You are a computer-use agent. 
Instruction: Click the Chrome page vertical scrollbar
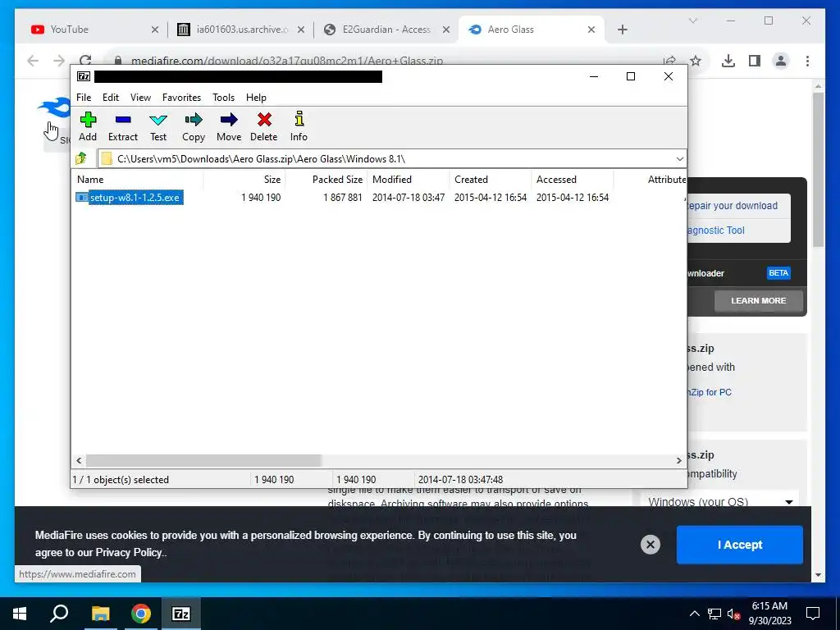tap(818, 169)
